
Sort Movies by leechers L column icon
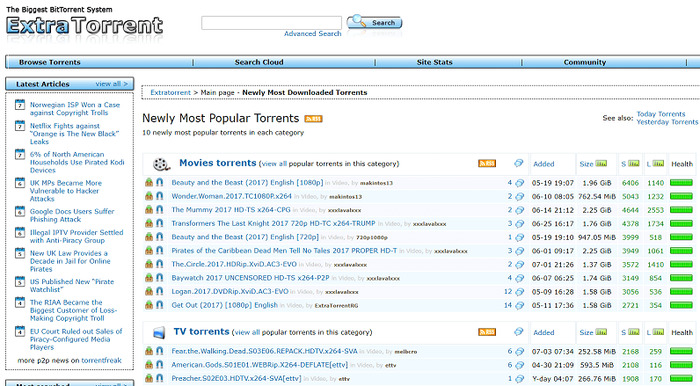point(658,163)
